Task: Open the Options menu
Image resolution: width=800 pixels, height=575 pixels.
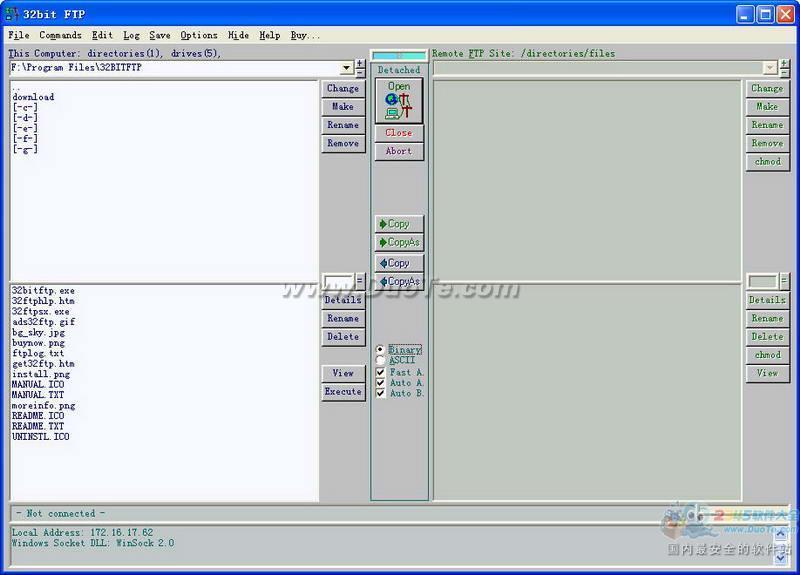Action: coord(198,35)
